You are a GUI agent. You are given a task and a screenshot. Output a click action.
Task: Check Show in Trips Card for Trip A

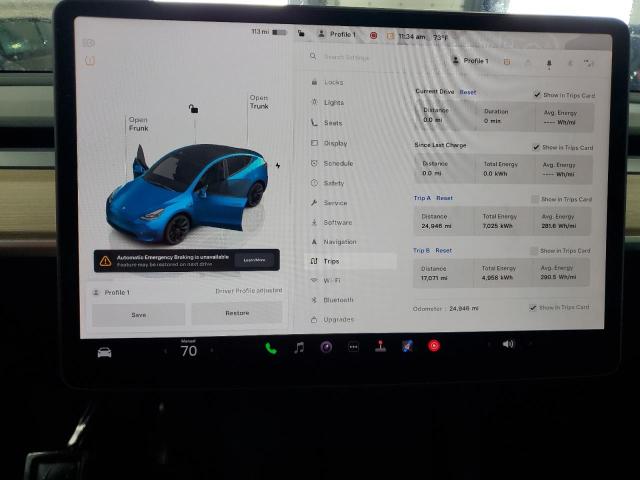(x=535, y=199)
